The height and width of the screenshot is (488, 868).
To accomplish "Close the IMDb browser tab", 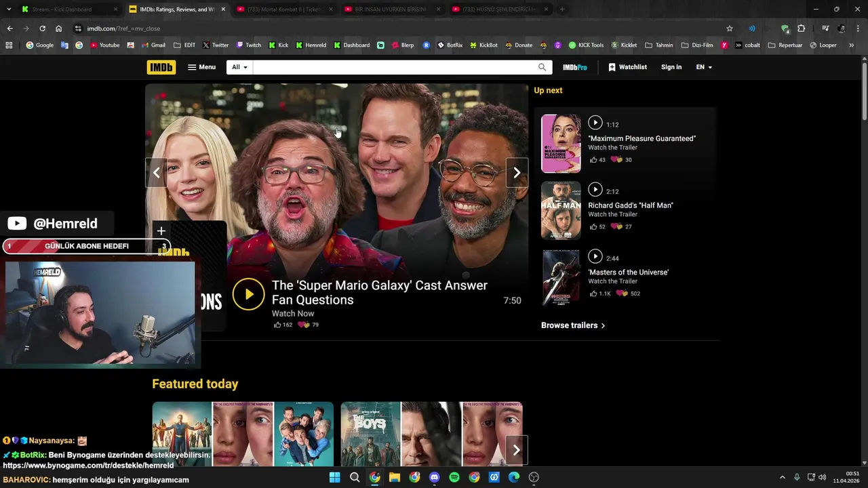I will (223, 9).
